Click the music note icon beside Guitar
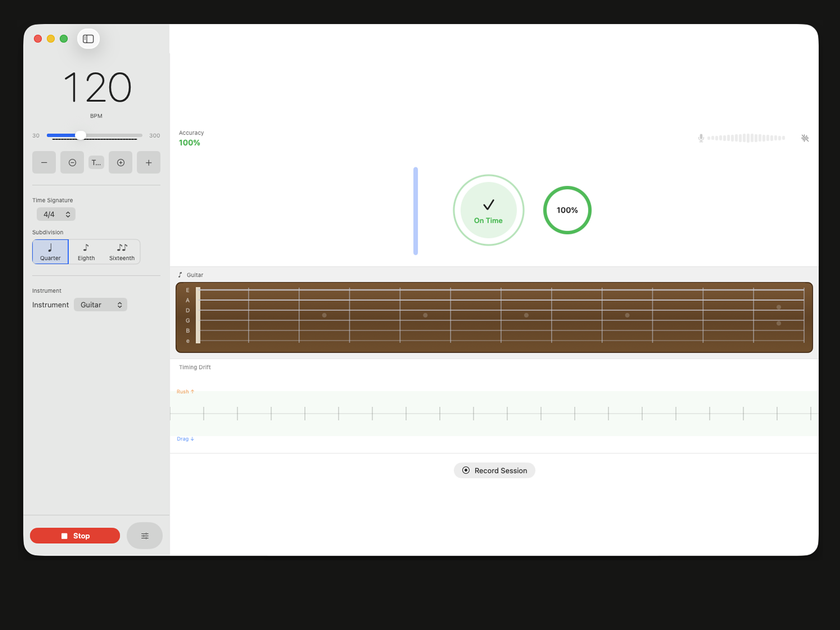Viewport: 840px width, 630px height. coord(180,275)
